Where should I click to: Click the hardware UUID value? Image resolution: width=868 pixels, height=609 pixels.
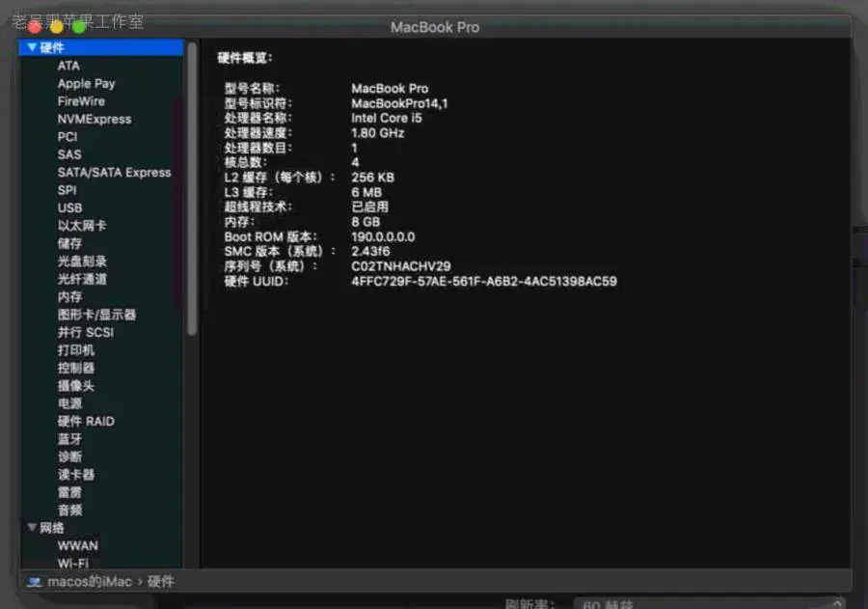coord(484,281)
